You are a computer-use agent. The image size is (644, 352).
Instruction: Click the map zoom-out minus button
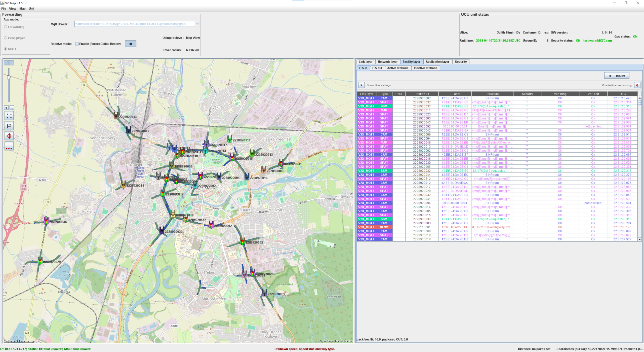12,108
